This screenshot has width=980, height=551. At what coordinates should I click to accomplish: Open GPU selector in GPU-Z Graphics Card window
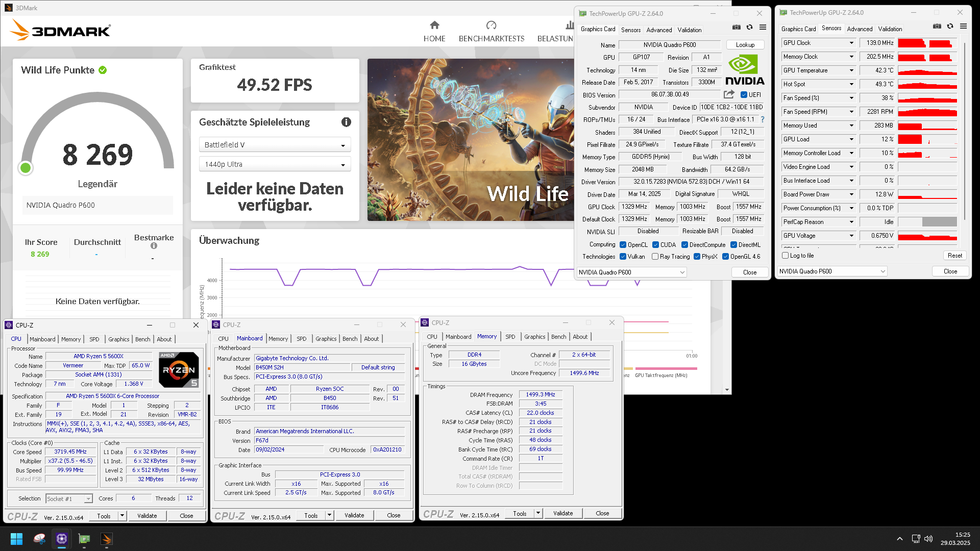click(x=631, y=272)
